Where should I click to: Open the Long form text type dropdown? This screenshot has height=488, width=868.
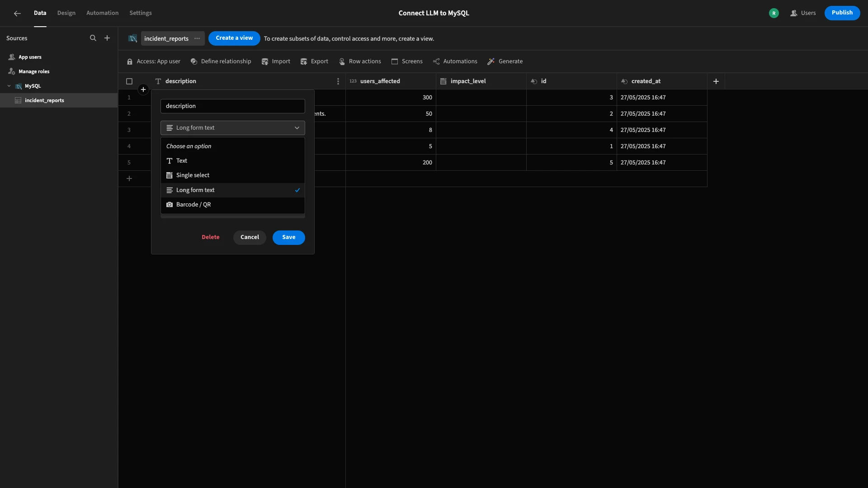point(233,128)
